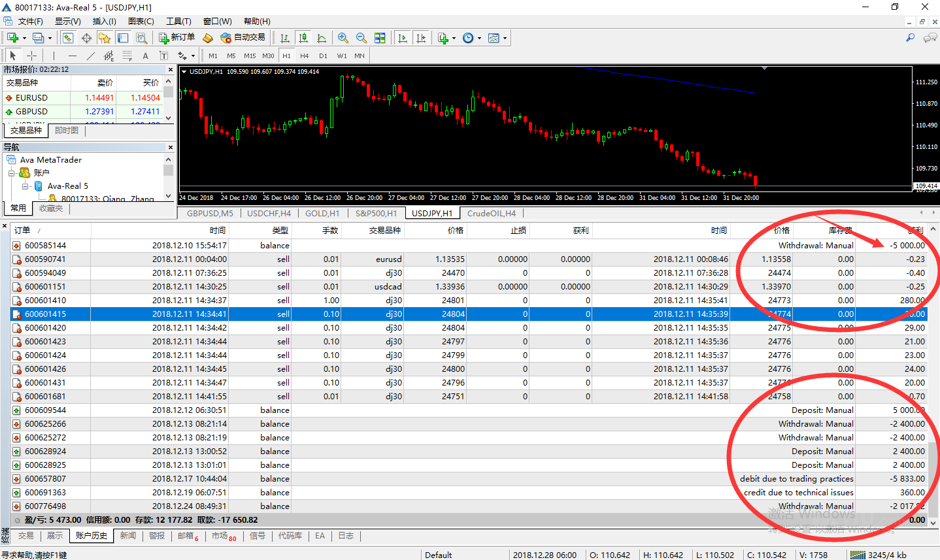Toggle chart auto scroll

tap(403, 38)
